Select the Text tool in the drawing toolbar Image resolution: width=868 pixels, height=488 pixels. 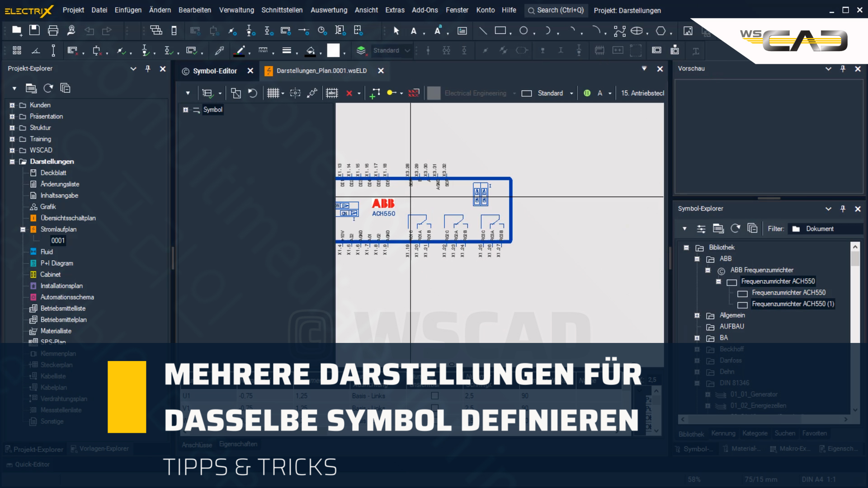(413, 31)
